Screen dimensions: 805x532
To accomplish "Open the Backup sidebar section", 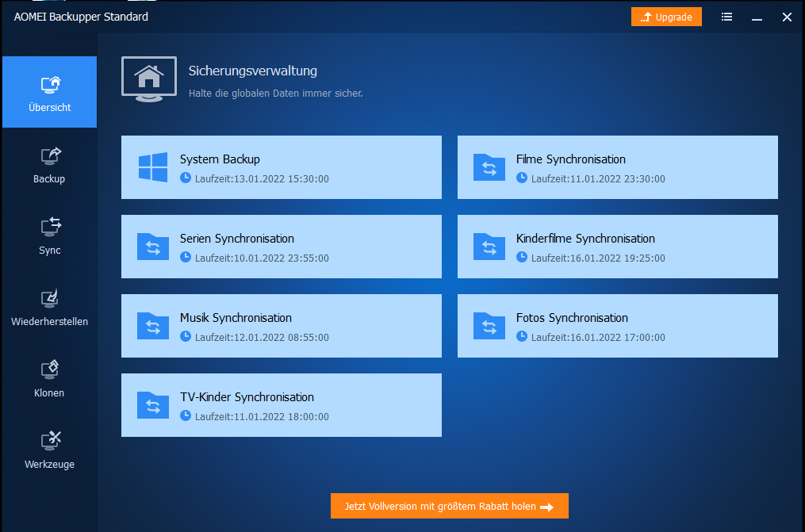I will click(x=49, y=164).
